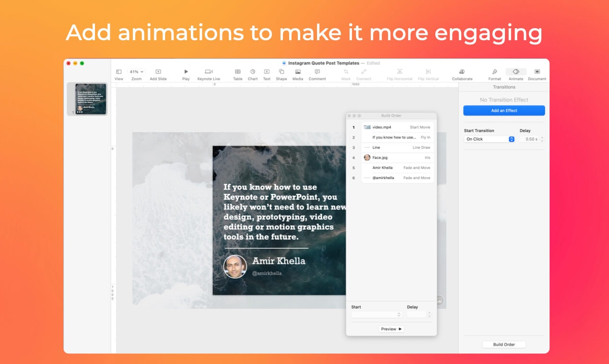Open the Zoom level dropdown
Viewport: 609px width, 364px height.
click(136, 70)
